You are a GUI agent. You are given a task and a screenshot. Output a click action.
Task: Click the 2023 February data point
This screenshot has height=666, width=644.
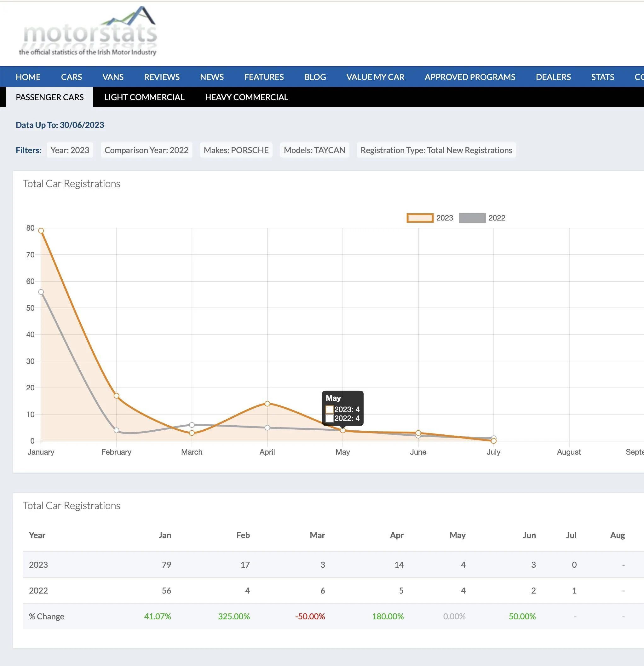(x=117, y=396)
